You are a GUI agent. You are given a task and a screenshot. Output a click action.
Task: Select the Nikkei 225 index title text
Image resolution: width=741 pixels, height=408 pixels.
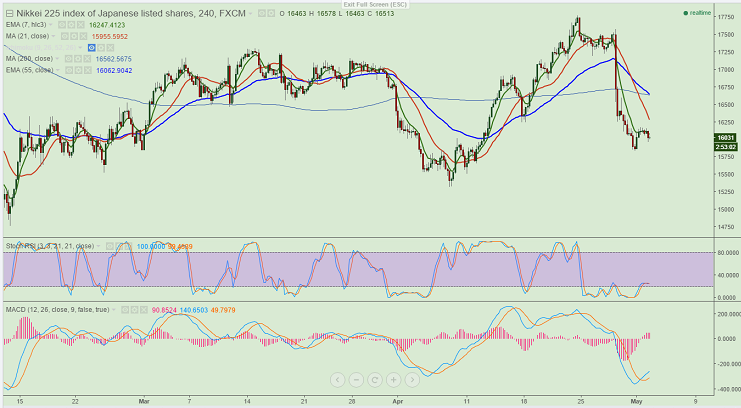point(130,14)
